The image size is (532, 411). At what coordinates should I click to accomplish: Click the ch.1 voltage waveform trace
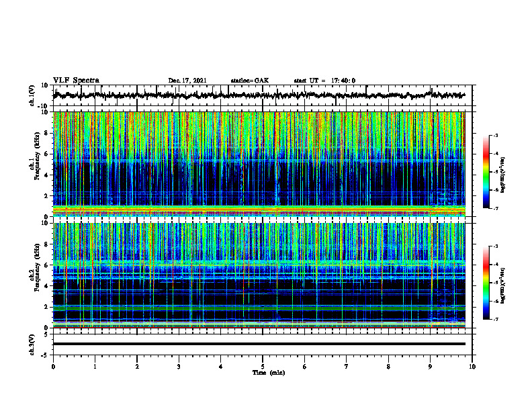259,95
